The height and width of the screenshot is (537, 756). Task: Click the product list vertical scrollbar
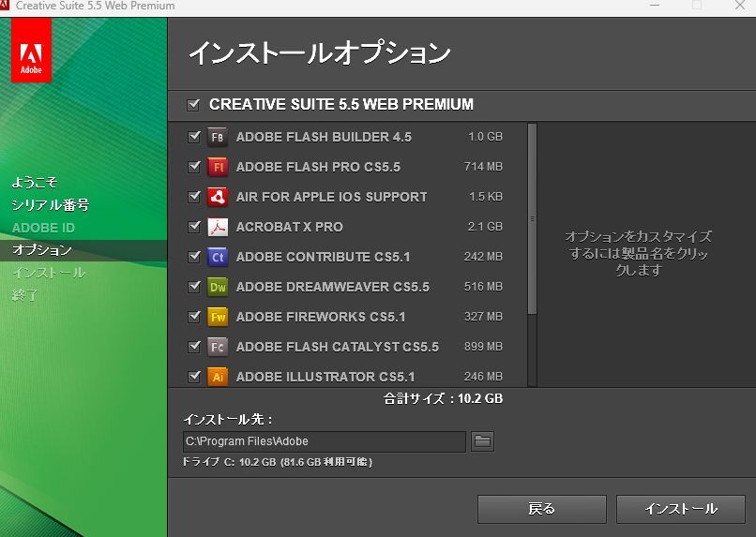(532, 220)
